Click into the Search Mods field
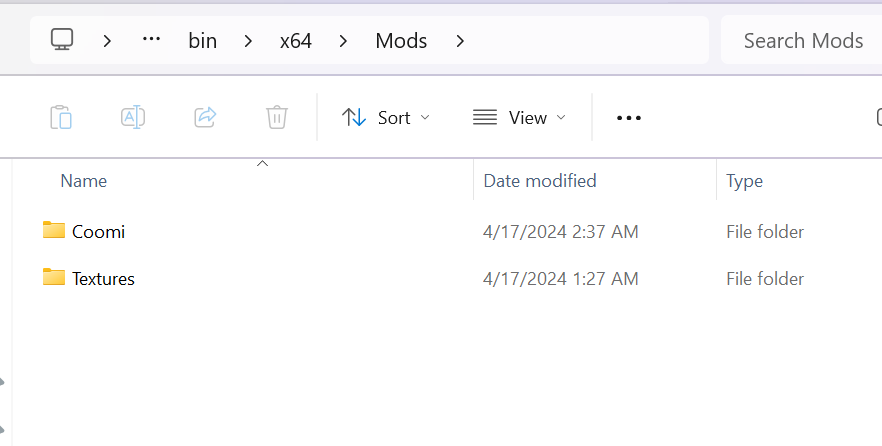Viewport: 882px width, 446px height. 802,40
